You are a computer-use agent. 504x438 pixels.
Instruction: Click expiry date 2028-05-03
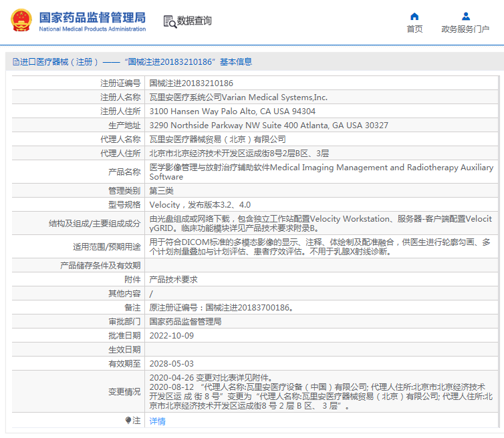tap(172, 363)
